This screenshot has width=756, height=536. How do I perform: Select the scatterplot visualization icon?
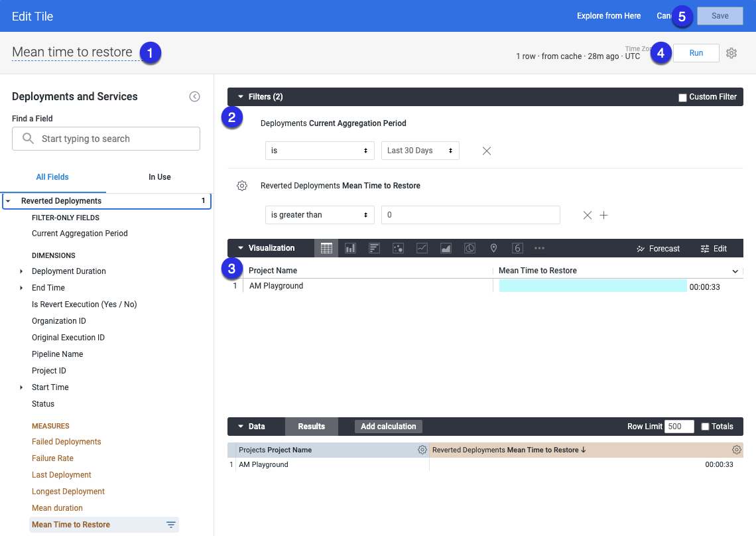coord(398,248)
